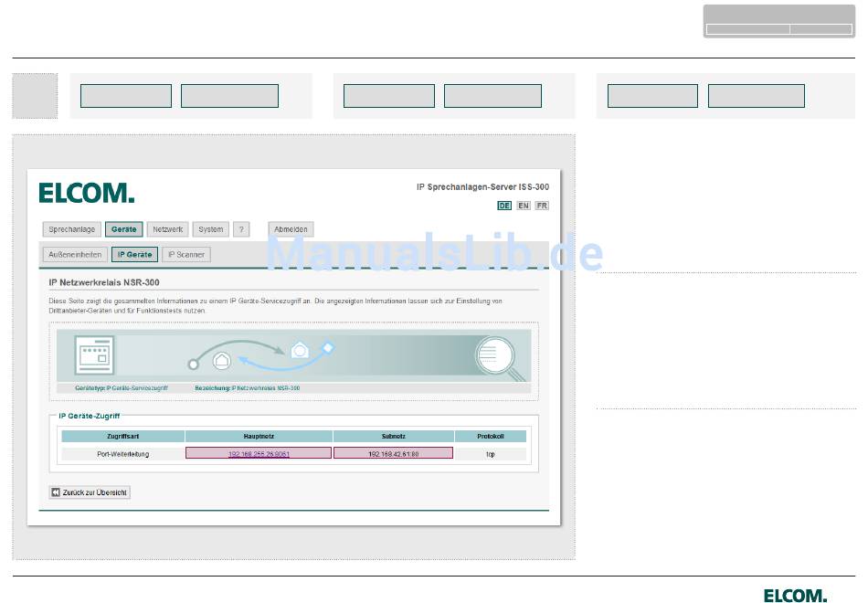The width and height of the screenshot is (868, 603).
Task: Switch the language to DE
Action: click(504, 206)
